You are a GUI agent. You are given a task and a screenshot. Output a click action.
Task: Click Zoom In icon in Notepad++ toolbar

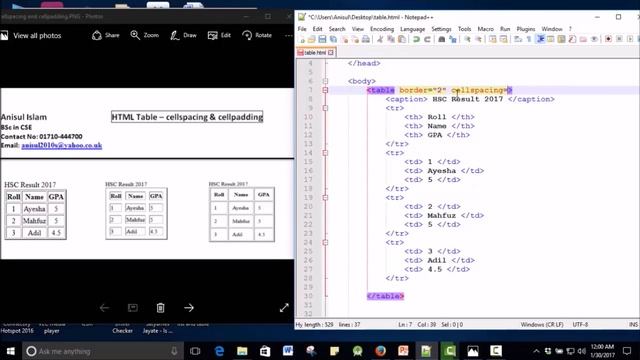tap(467, 40)
